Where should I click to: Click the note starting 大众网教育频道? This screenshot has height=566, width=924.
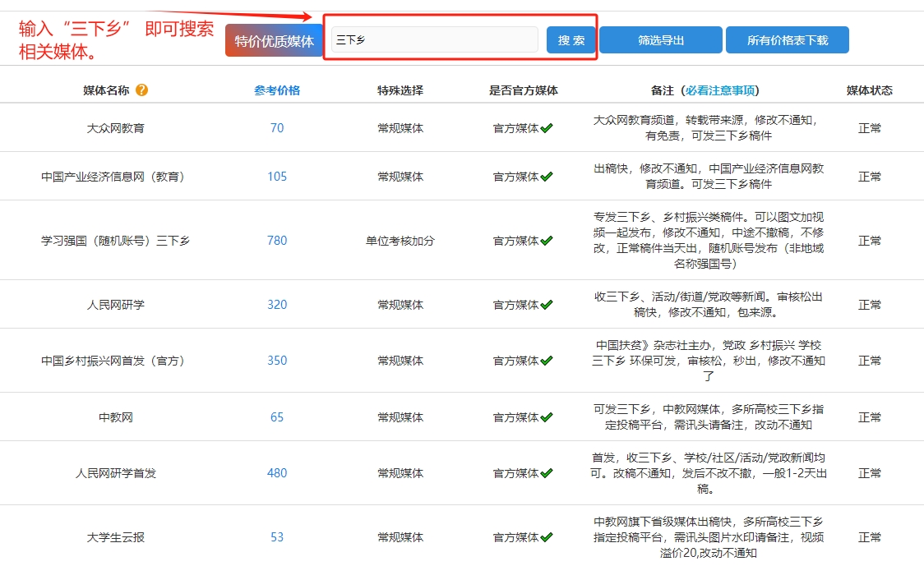[708, 128]
